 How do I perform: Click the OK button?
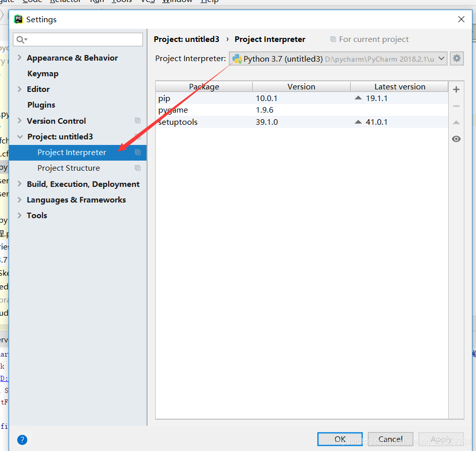click(x=340, y=439)
